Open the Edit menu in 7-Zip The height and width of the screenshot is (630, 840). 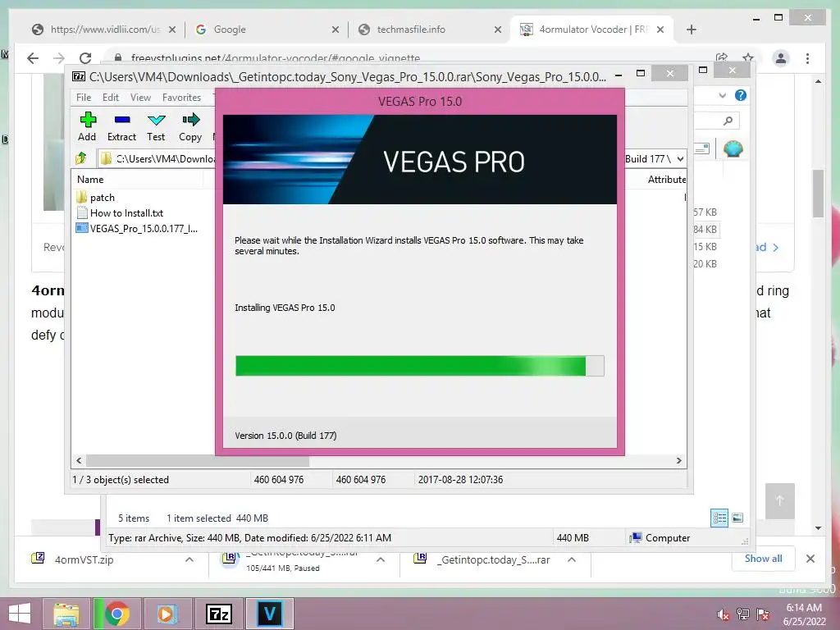coord(111,98)
